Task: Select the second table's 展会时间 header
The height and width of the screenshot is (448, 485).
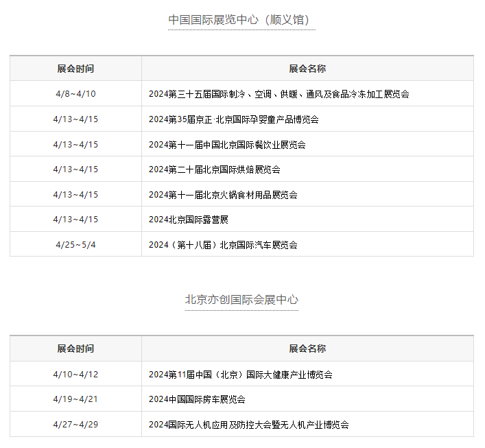Action: [75, 349]
